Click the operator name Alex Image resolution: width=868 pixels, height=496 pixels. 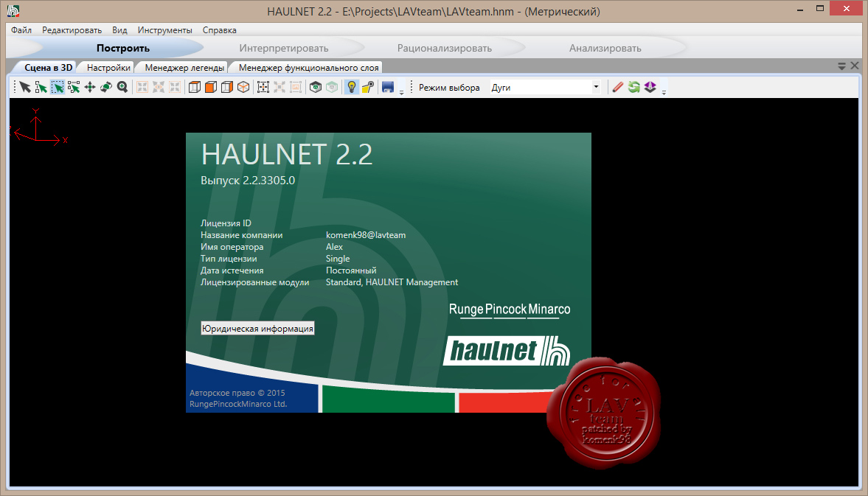point(334,247)
